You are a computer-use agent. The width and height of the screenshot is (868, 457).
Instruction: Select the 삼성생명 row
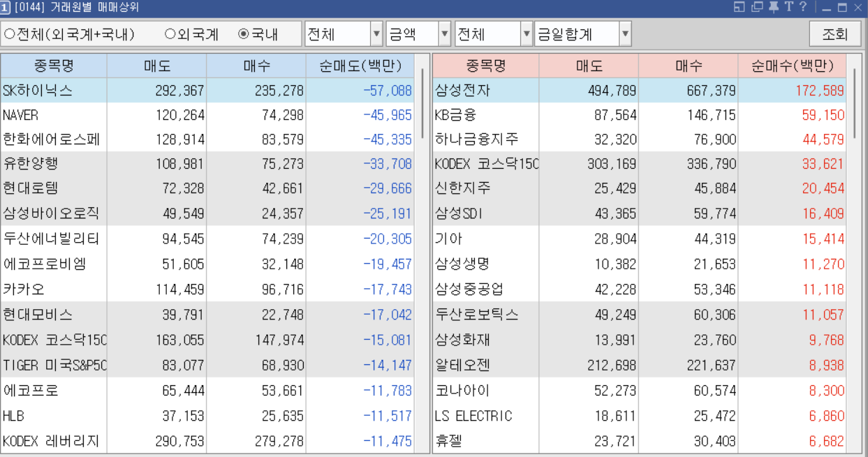click(639, 264)
